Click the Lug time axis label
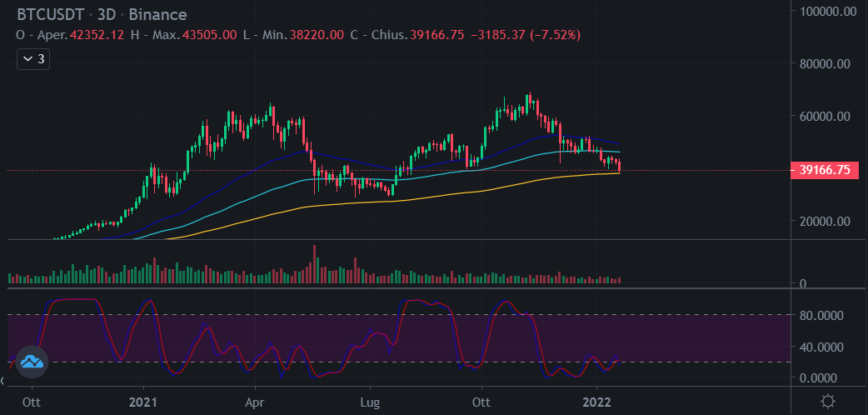Viewport: 868px width, 415px height. 370,401
